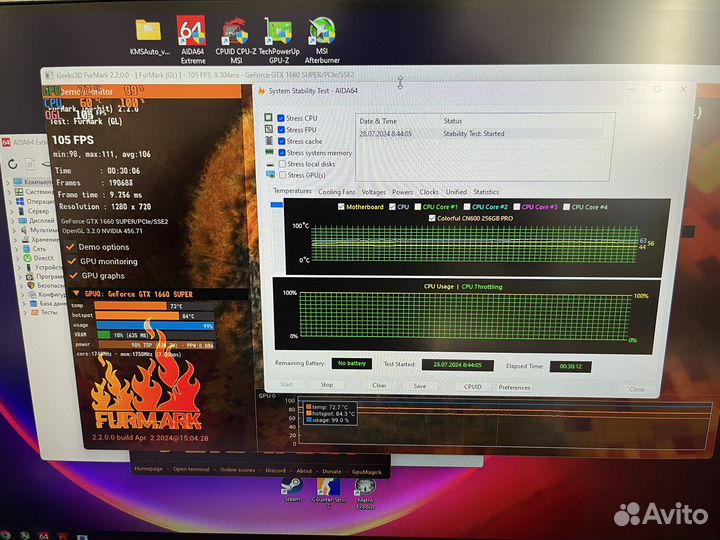
Task: Select the DirectX icon in AIDA64 tree
Action: pyautogui.click(x=28, y=258)
